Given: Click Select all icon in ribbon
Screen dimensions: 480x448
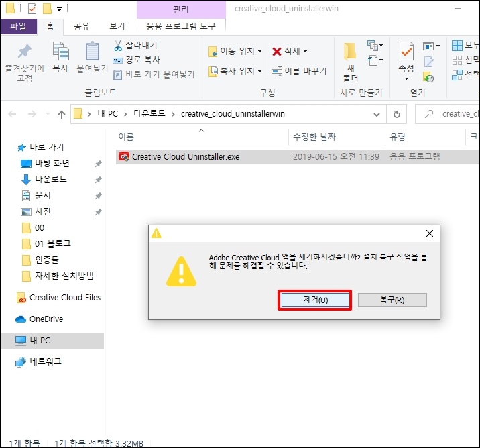Looking at the screenshot, I should pyautogui.click(x=457, y=46).
